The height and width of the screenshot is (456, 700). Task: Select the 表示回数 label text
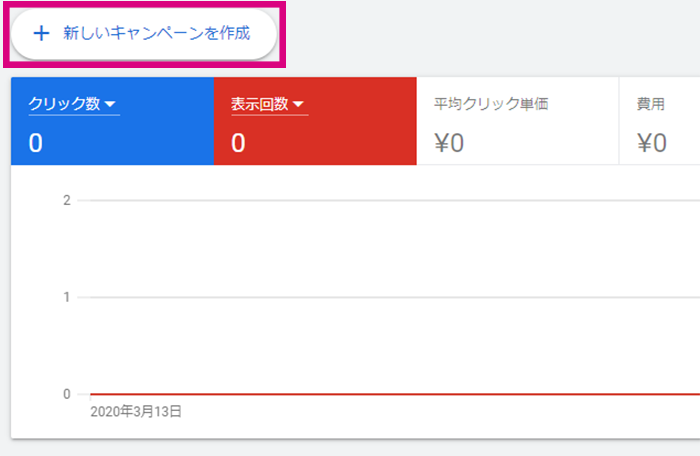pos(260,104)
